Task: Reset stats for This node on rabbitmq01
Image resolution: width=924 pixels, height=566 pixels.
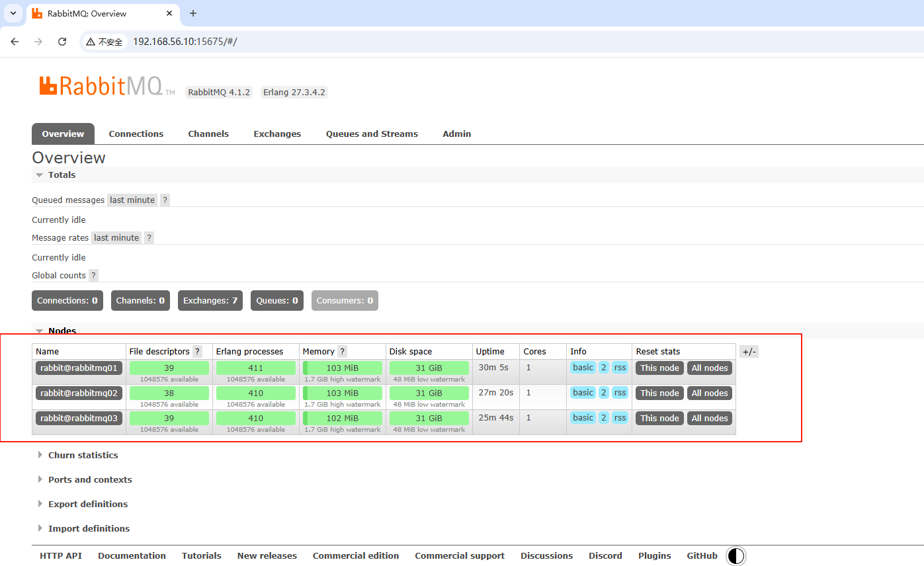Action: [659, 368]
